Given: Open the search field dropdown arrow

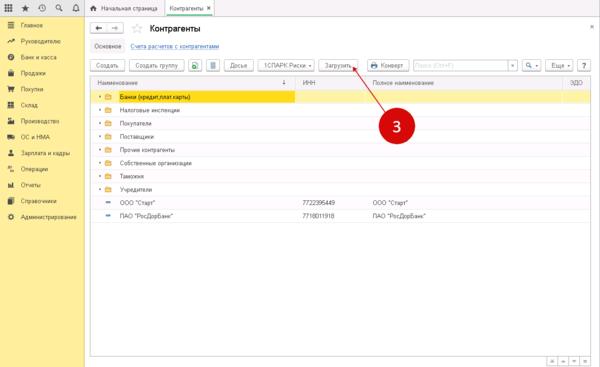Looking at the screenshot, I should point(513,65).
